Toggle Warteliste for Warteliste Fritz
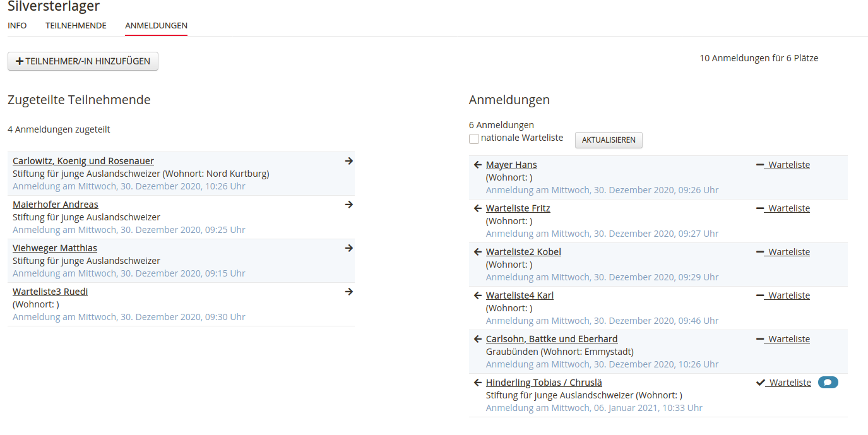The image size is (868, 435). click(783, 208)
